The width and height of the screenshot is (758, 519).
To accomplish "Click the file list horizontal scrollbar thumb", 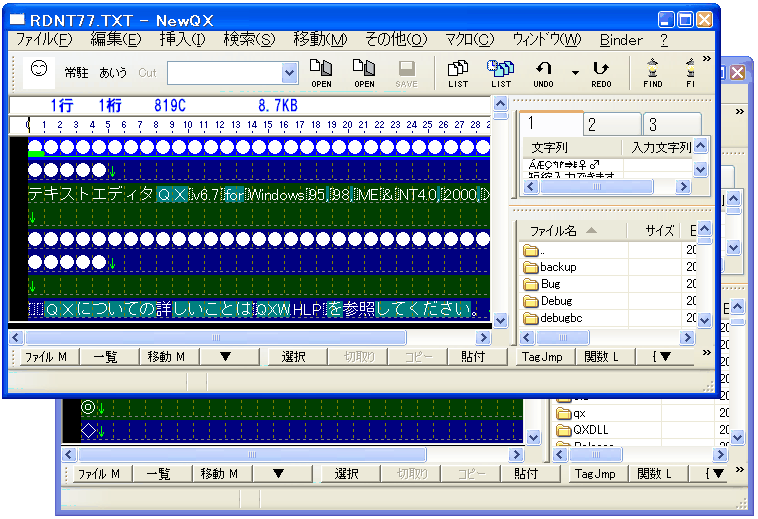I will 563,337.
